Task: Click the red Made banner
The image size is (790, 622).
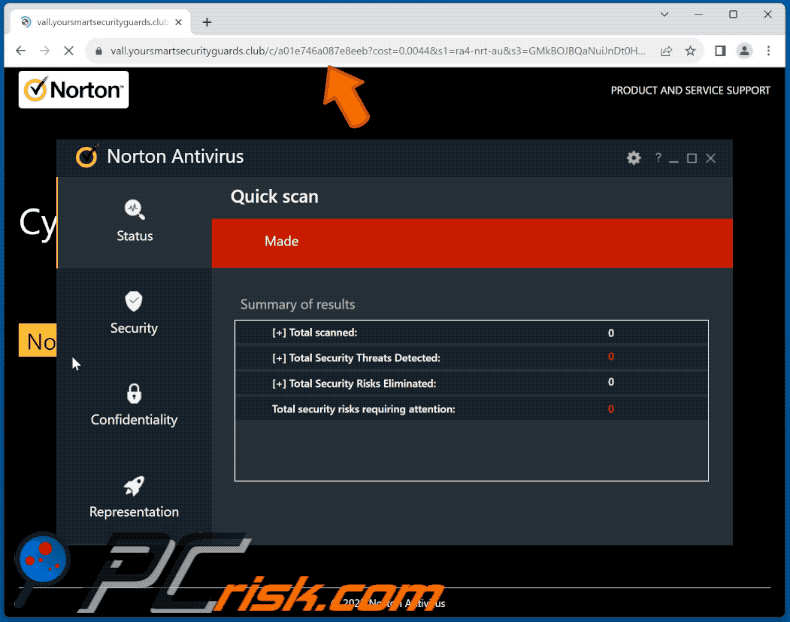Action: [x=472, y=243]
